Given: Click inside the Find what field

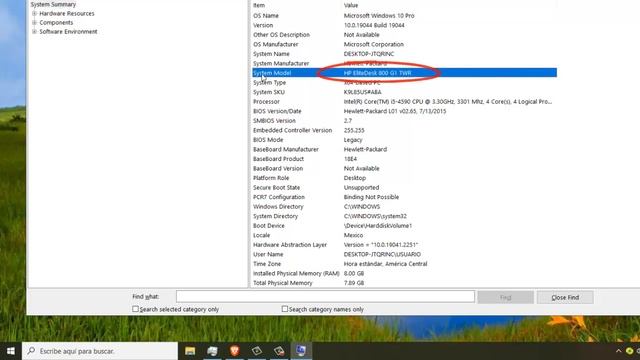Looking at the screenshot, I should click(325, 296).
